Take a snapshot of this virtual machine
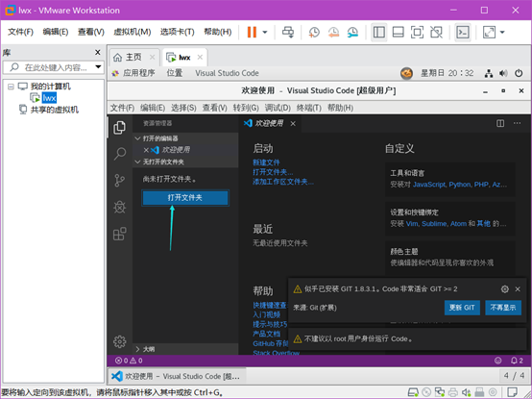Viewport: 532px width, 399px height. click(x=314, y=33)
